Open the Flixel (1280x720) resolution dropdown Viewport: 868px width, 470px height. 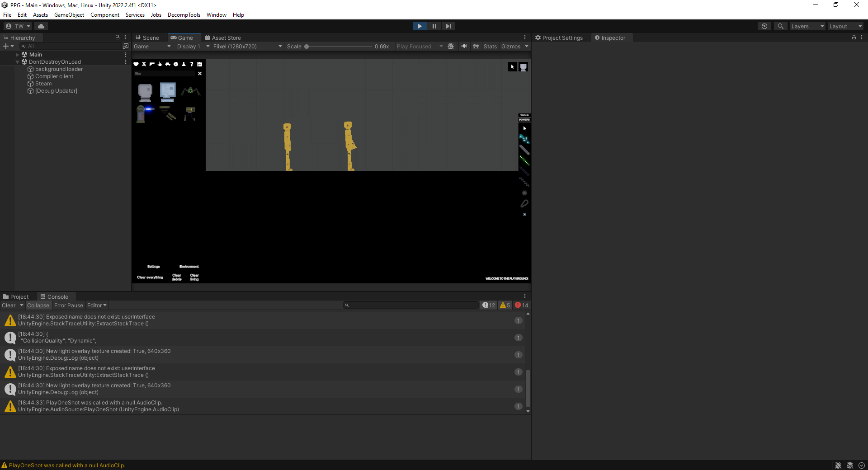tap(247, 47)
